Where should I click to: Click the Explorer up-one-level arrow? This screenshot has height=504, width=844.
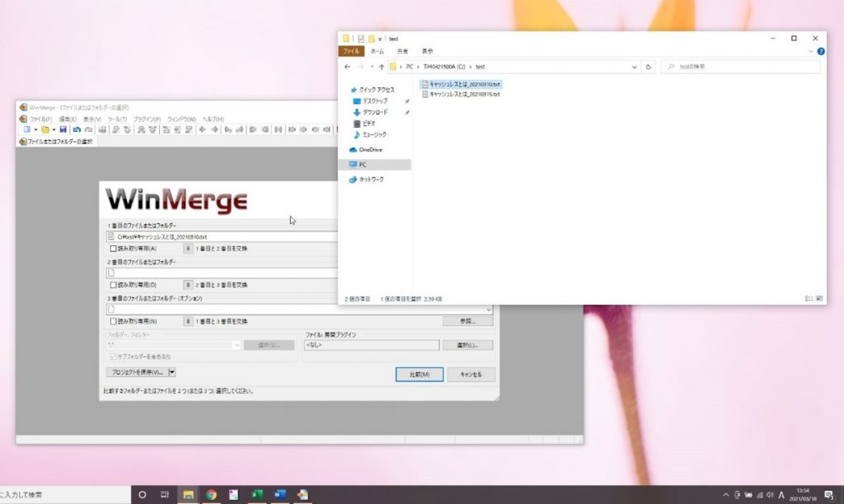pos(382,67)
